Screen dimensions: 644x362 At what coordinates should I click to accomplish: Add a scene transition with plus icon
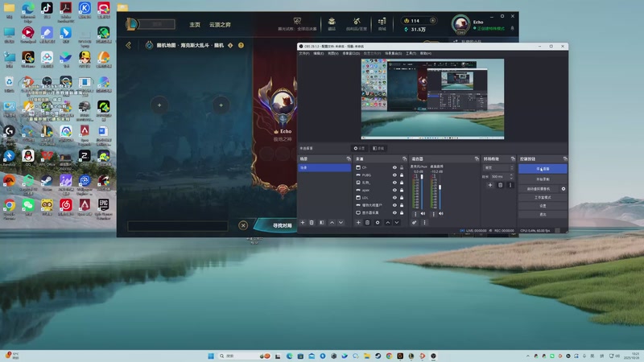tap(490, 185)
